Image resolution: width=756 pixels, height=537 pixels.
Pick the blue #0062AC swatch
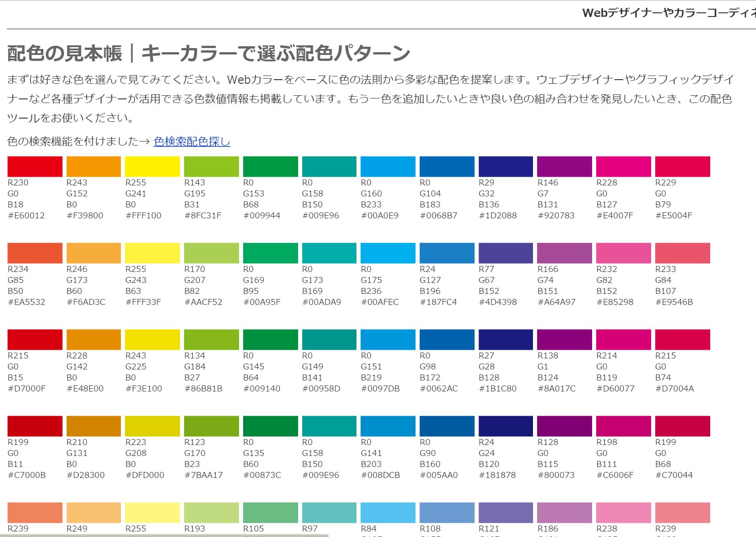(x=447, y=340)
